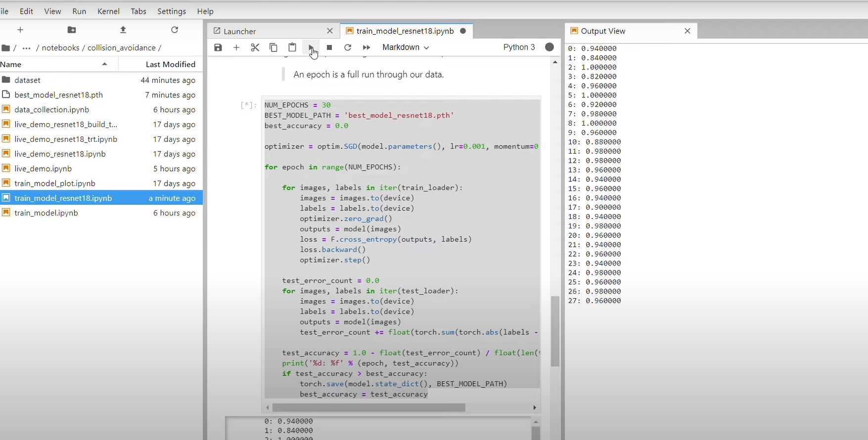Screen dimensions: 868x440
Task: Insert a new cell below with plus icon
Action: [236, 47]
